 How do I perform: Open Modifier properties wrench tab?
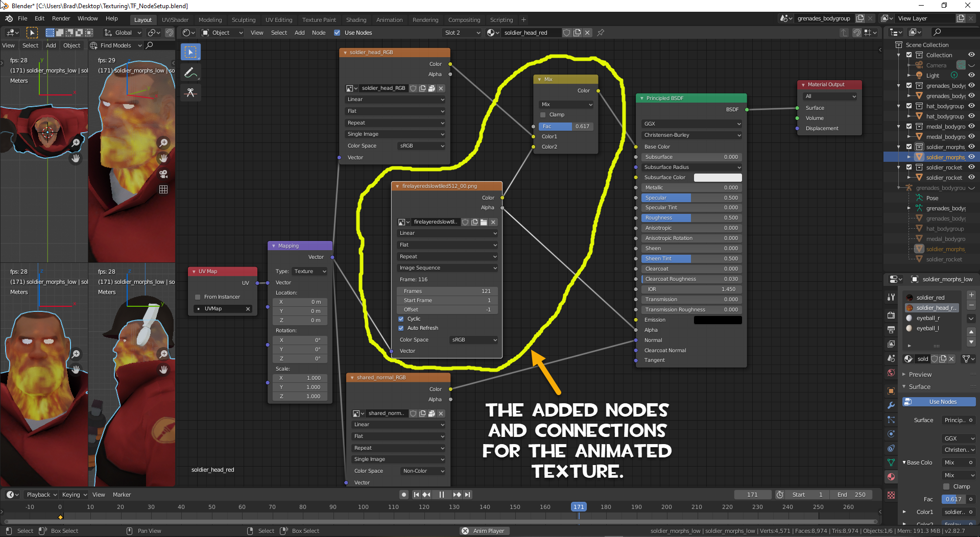891,405
